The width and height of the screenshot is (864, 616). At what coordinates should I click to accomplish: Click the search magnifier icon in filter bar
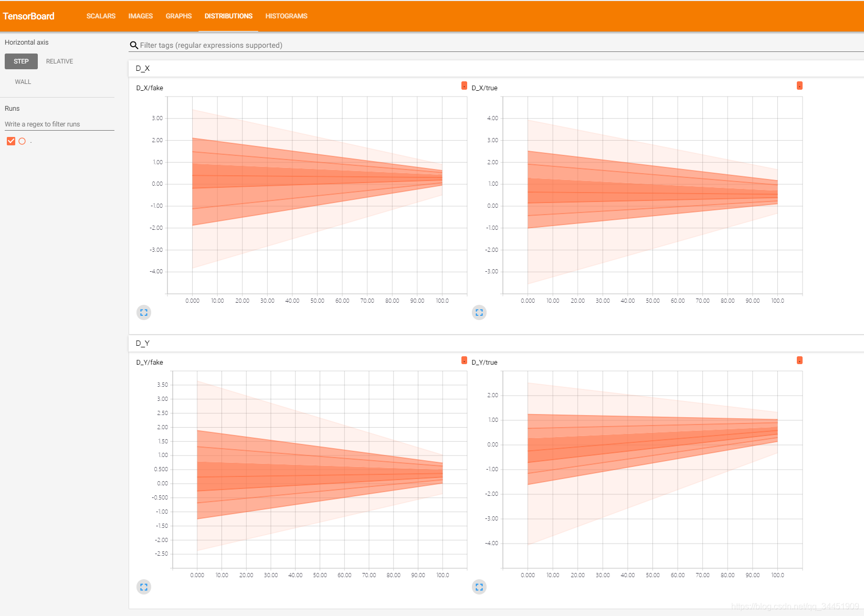[134, 46]
